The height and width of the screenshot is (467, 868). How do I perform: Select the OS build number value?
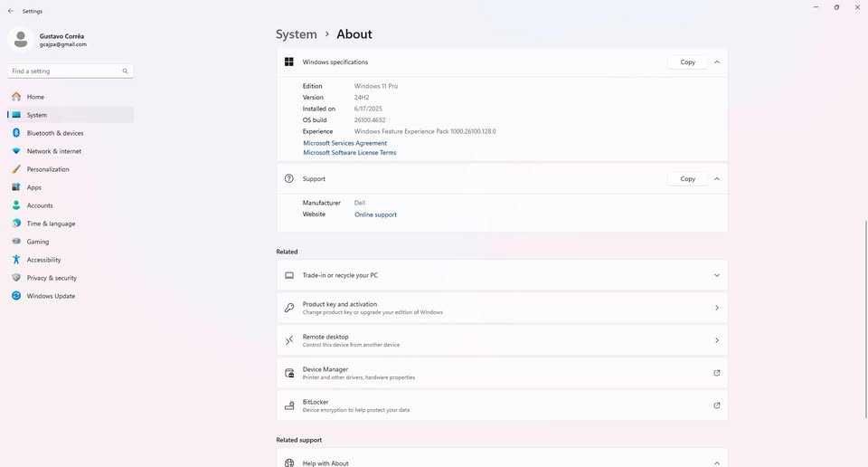pyautogui.click(x=370, y=120)
